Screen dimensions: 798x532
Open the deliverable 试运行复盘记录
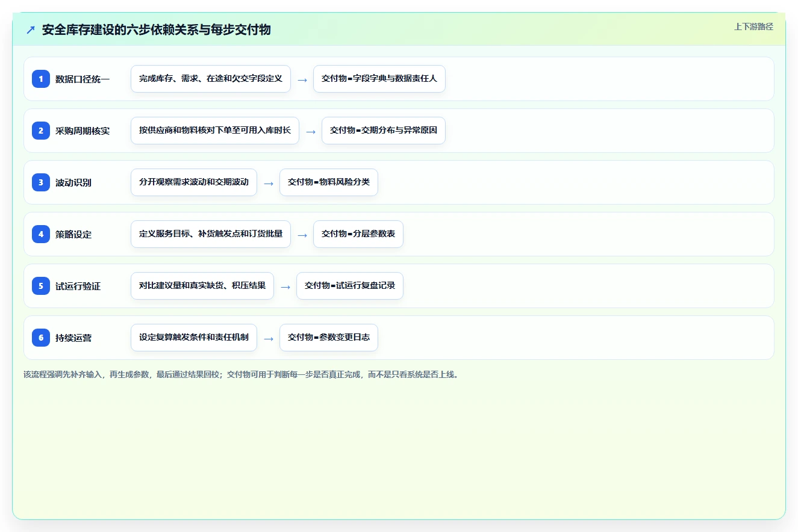pos(350,286)
